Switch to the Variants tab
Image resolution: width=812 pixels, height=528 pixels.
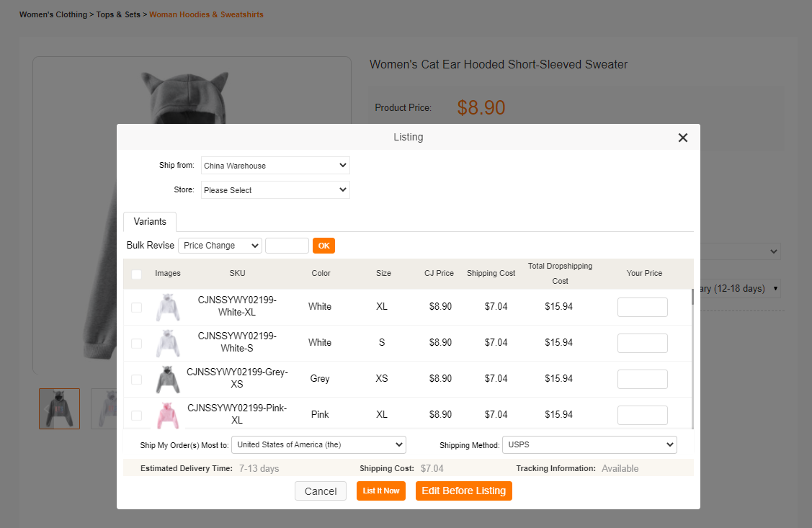pyautogui.click(x=150, y=222)
